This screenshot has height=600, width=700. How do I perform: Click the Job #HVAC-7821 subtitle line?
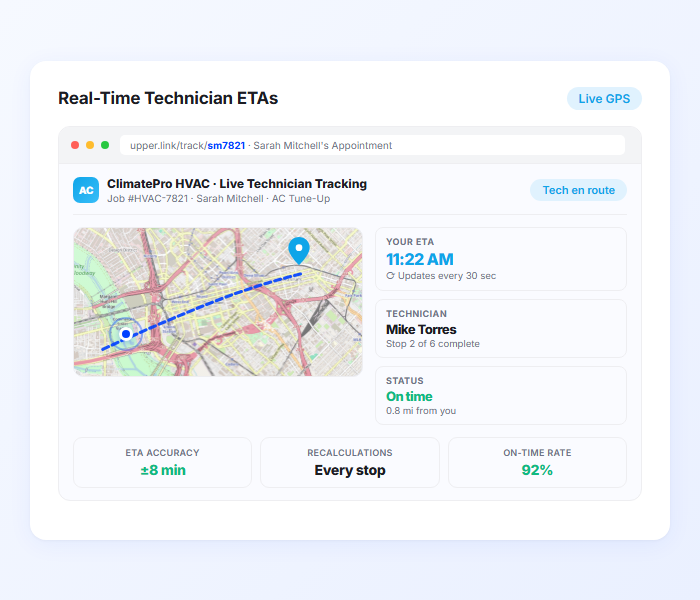tap(218, 199)
